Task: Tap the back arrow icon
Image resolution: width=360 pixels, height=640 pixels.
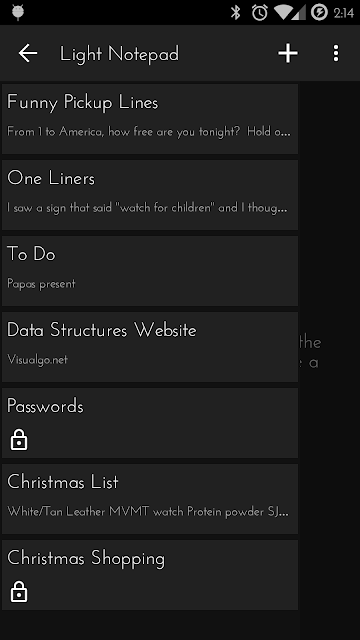Action: coord(28,53)
